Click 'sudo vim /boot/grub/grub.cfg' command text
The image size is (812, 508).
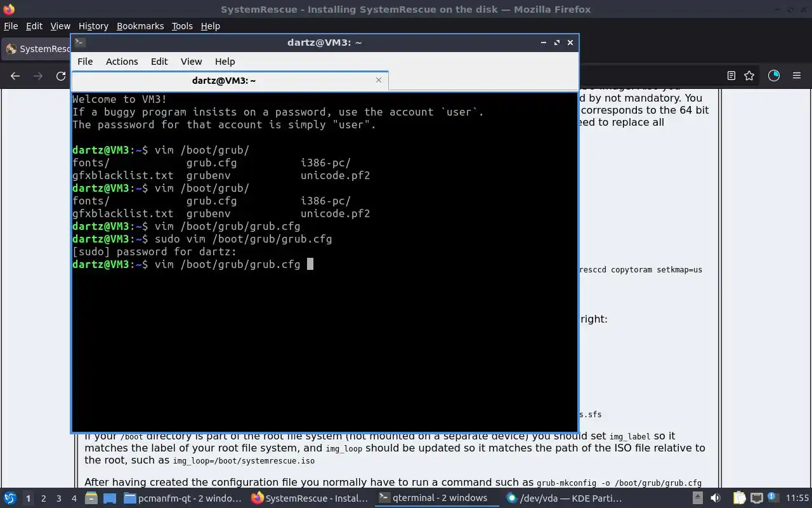(243, 239)
